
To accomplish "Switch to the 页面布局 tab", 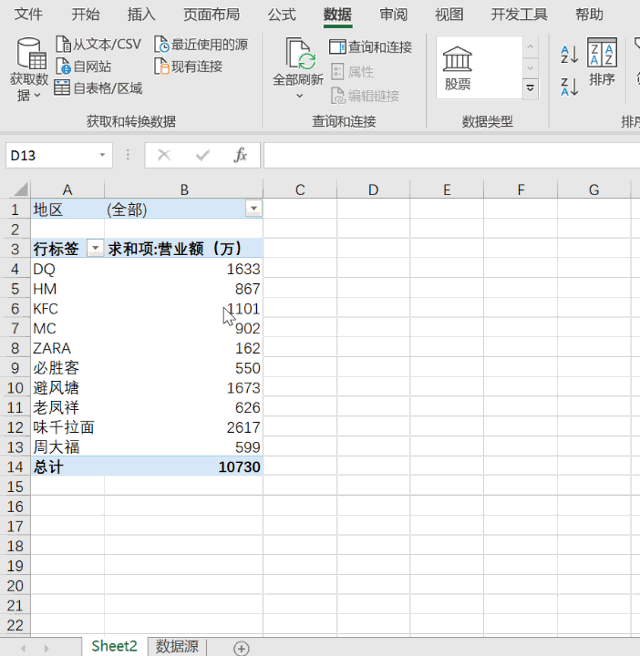I will point(212,14).
